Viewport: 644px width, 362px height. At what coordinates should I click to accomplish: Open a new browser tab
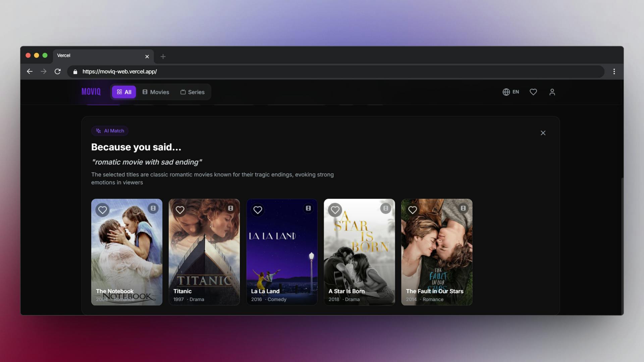point(163,57)
